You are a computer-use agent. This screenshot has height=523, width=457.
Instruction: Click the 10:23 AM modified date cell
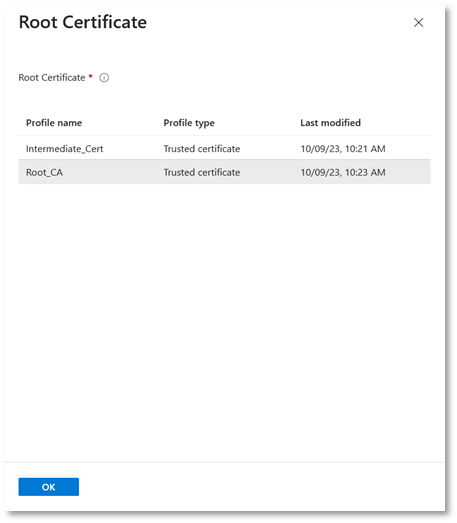point(343,172)
